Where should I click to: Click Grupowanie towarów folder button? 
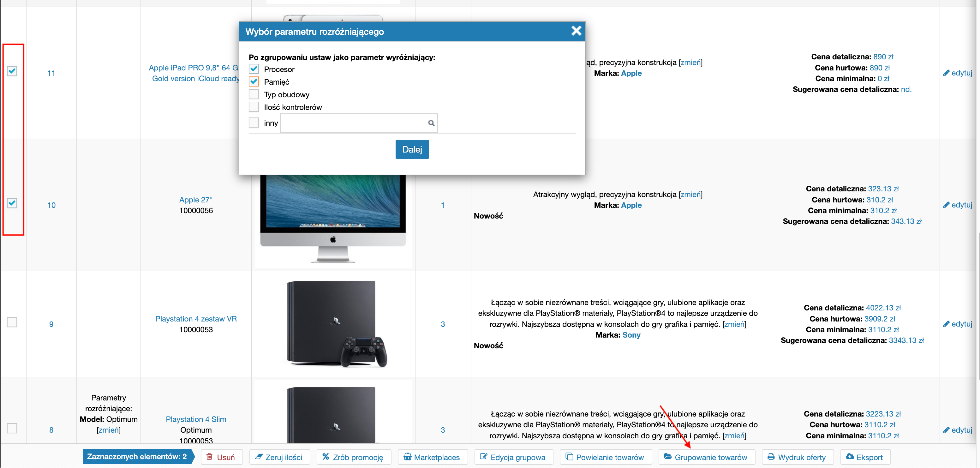tap(707, 457)
